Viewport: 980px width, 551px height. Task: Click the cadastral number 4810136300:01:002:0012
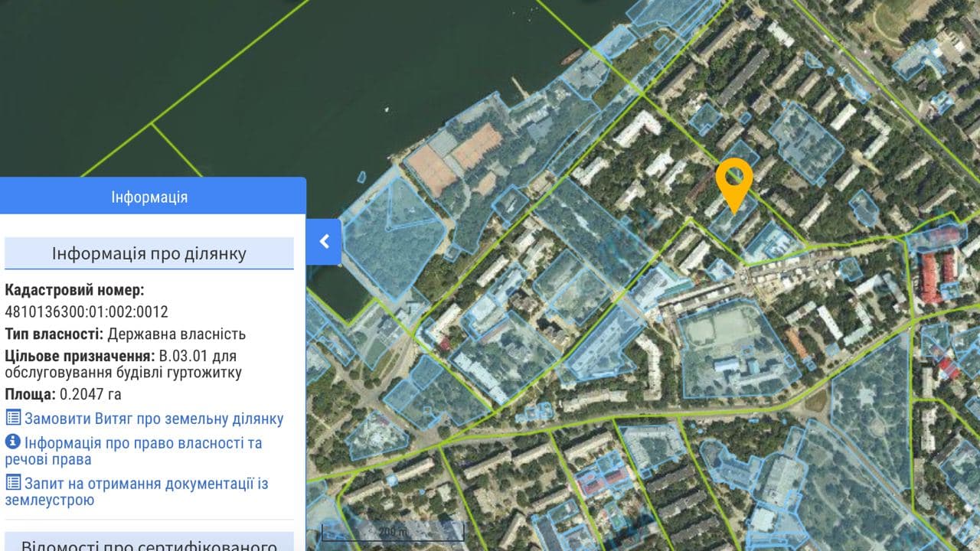(x=87, y=311)
